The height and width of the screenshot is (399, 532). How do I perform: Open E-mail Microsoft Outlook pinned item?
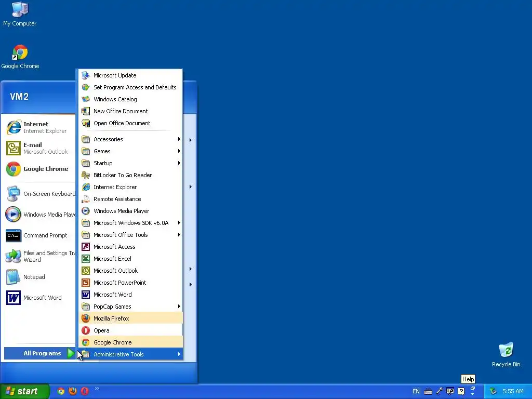click(x=40, y=148)
